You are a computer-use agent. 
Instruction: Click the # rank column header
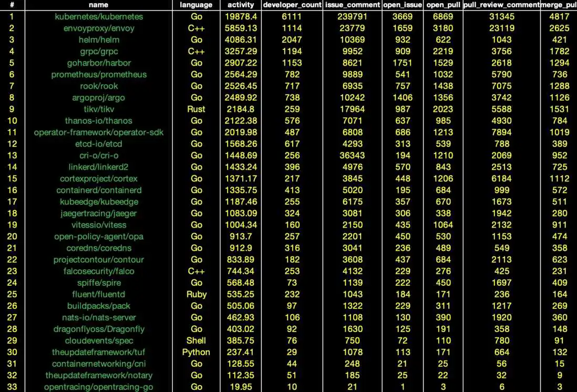tap(12, 5)
